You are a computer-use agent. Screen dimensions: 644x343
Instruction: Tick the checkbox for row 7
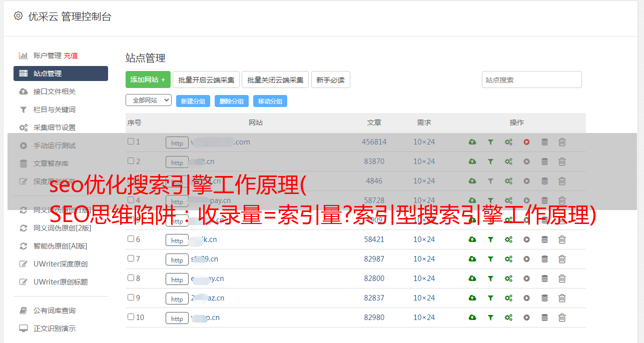[131, 258]
